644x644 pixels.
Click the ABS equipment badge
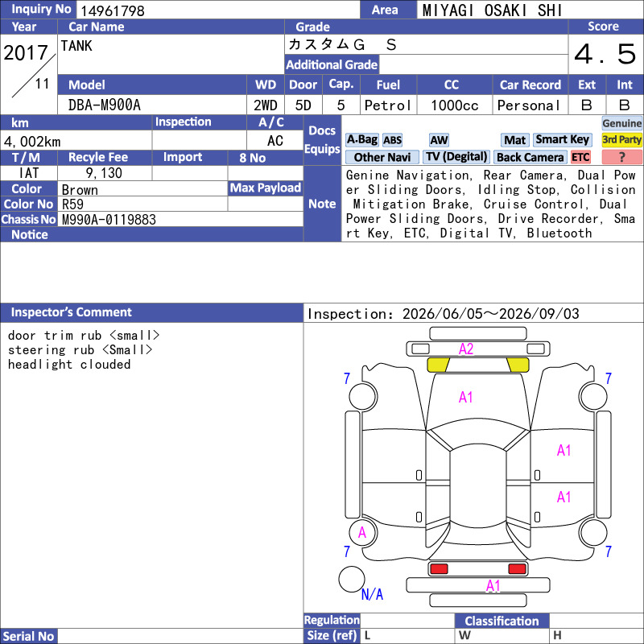[x=392, y=140]
